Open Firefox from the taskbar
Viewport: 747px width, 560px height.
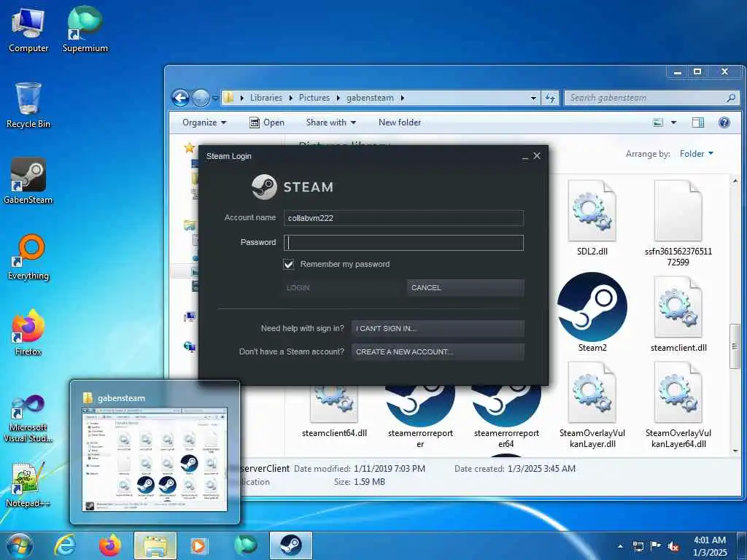110,545
